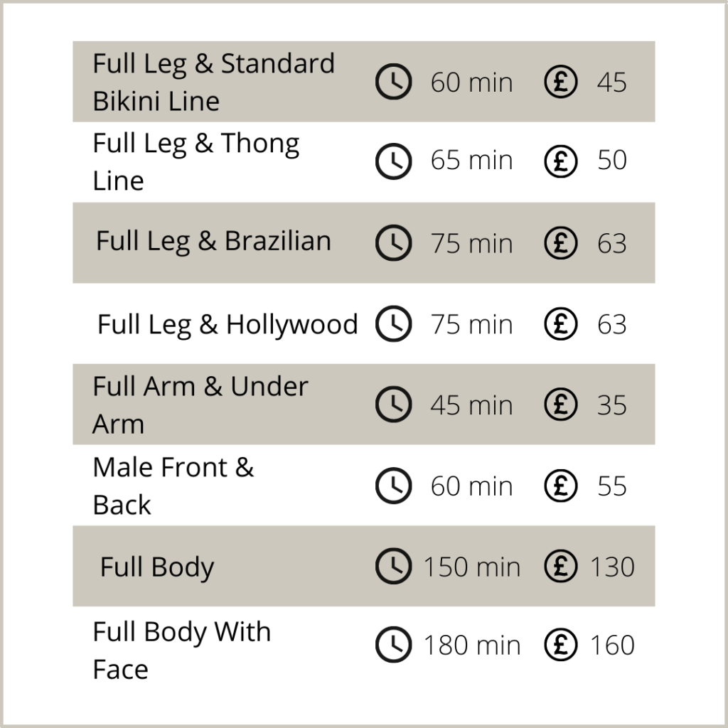Click the clock icon next to 45 min
The image size is (728, 728).
[393, 405]
